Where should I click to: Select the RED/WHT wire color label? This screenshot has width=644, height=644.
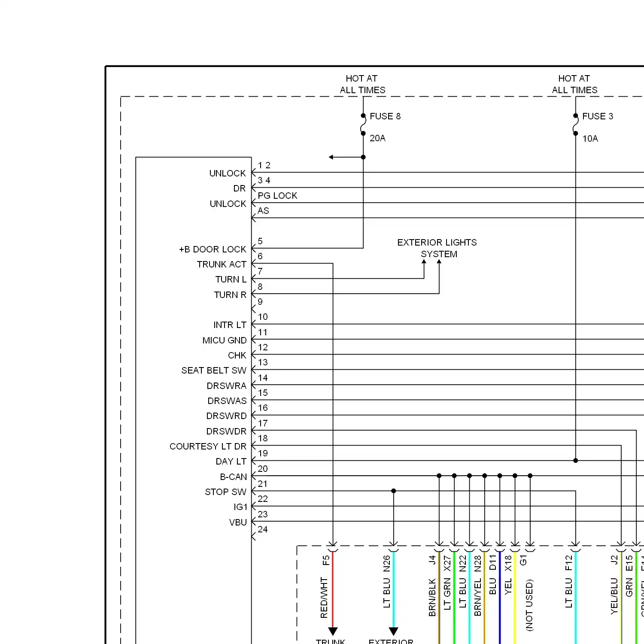324,598
